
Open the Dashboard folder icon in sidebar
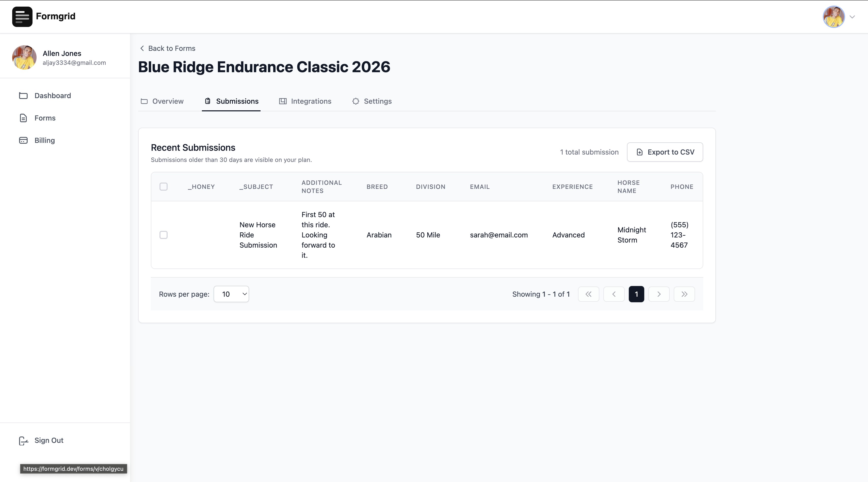tap(23, 96)
